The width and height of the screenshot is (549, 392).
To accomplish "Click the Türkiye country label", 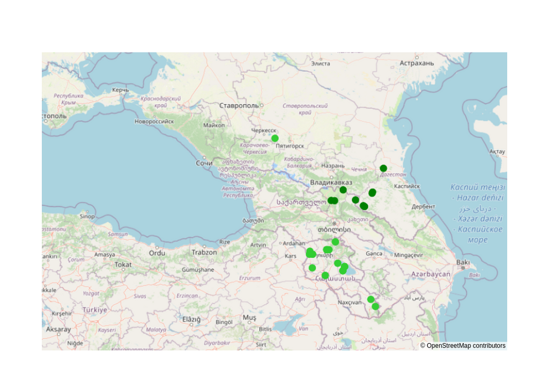I will point(94,310).
